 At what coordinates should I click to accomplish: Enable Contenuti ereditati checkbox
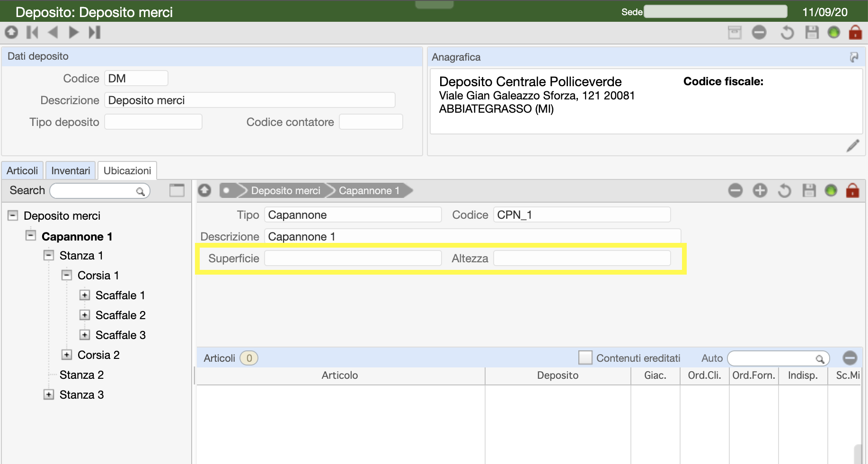(585, 357)
